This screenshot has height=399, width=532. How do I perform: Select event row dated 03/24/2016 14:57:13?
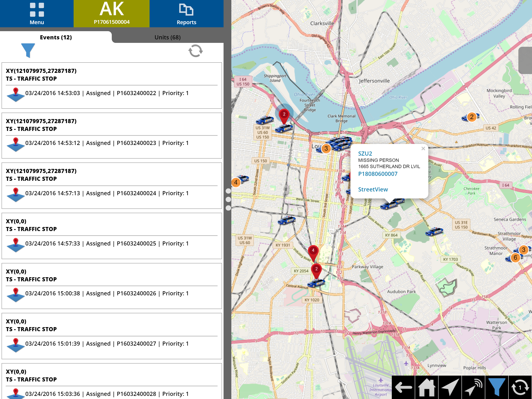(x=112, y=186)
